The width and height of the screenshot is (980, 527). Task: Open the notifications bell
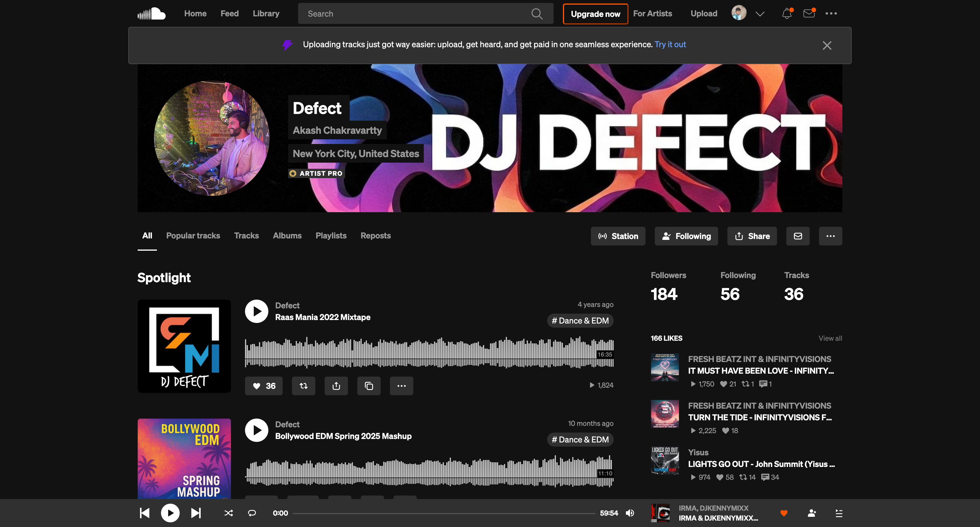787,14
